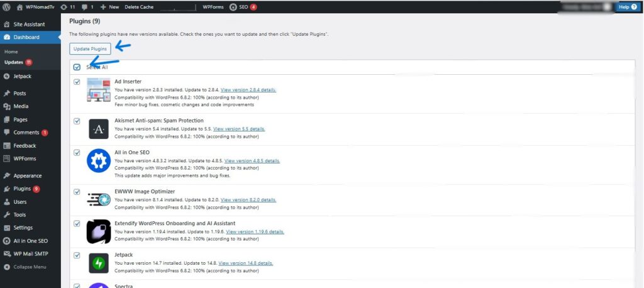
Task: Click the Jetpack plugin logo in the list
Action: point(99,263)
